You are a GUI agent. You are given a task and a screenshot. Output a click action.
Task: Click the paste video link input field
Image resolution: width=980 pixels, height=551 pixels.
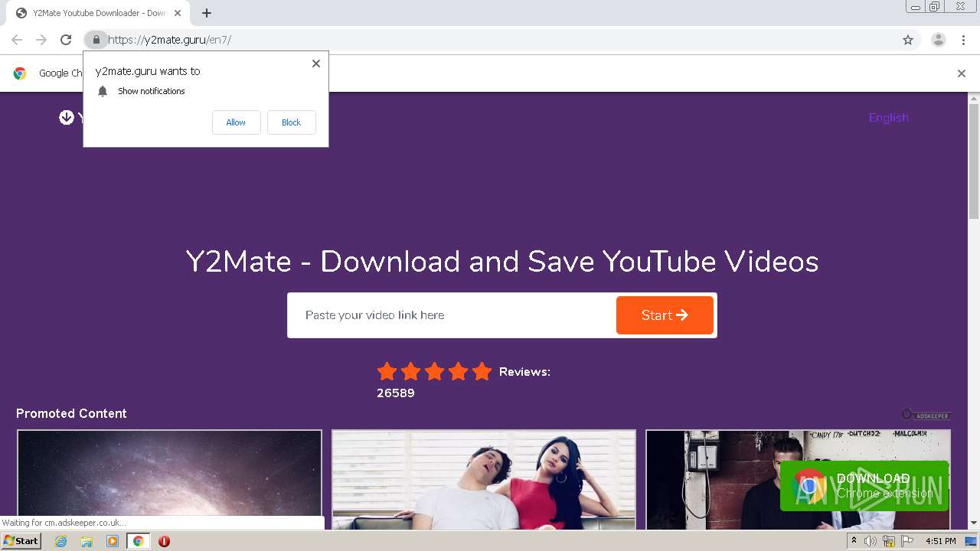(x=452, y=315)
